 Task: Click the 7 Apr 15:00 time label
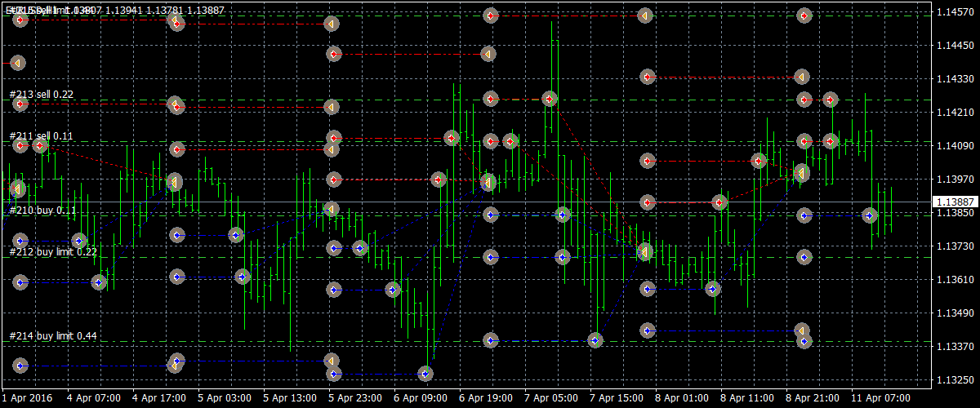tap(617, 398)
